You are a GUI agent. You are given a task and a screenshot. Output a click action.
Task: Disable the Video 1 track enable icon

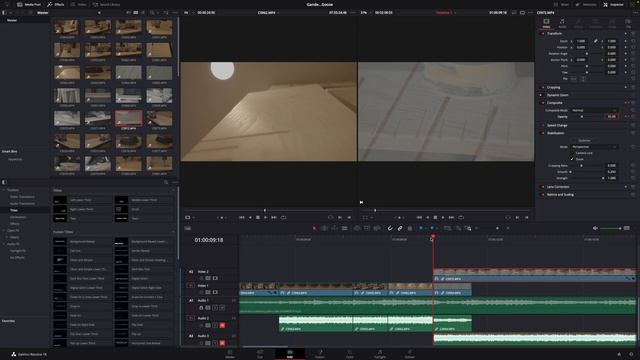[215, 292]
